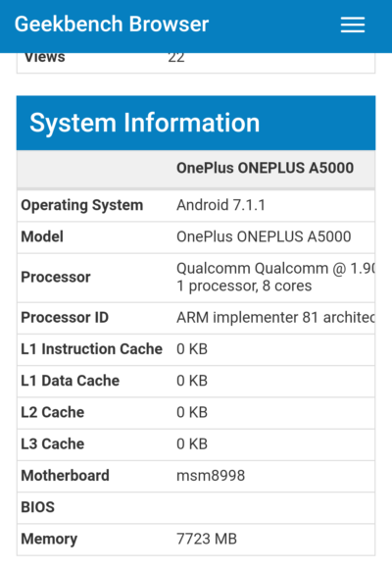Select the Model row label
The width and height of the screenshot is (392, 572).
42,236
